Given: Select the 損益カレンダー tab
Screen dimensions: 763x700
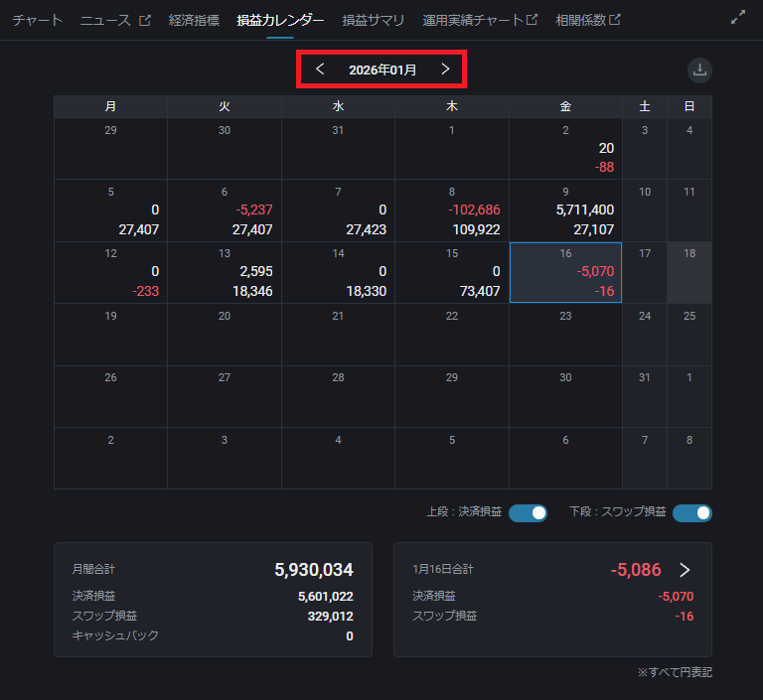Looking at the screenshot, I should pos(280,20).
